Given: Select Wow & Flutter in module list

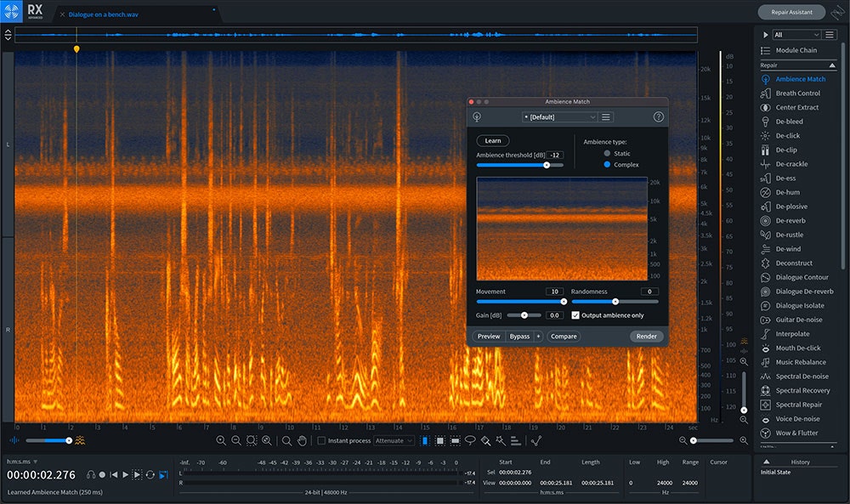Looking at the screenshot, I should (x=796, y=433).
